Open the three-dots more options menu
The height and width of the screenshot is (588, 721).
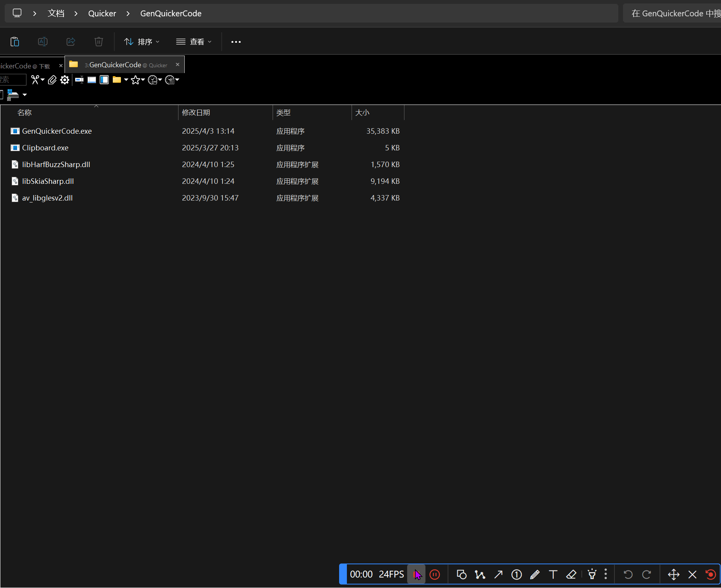click(236, 42)
